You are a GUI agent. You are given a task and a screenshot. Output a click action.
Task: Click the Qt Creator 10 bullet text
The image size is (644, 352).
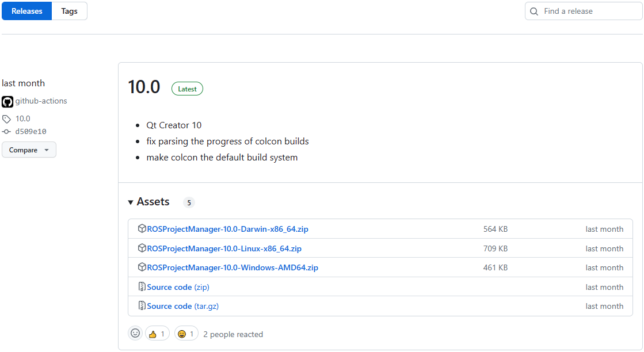point(174,125)
